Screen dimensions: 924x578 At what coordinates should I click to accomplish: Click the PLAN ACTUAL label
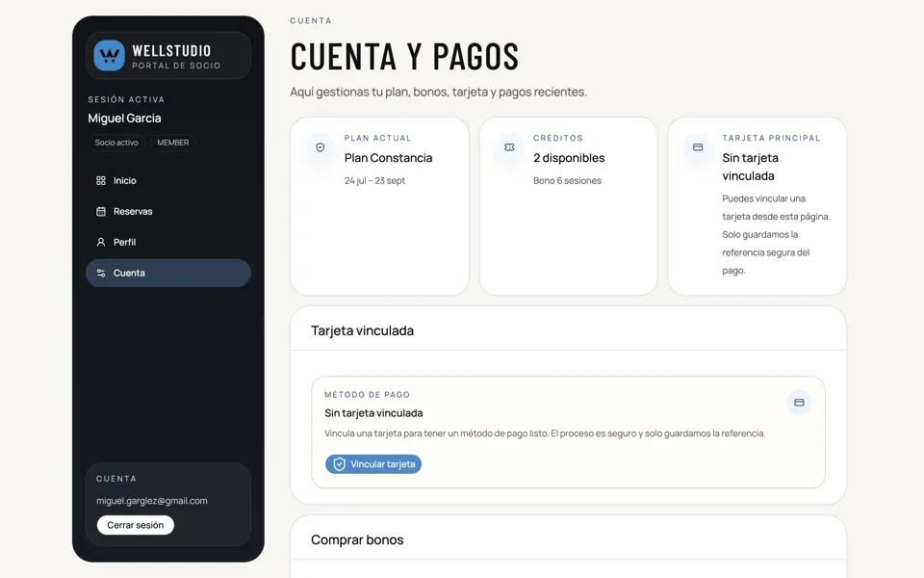click(x=377, y=138)
